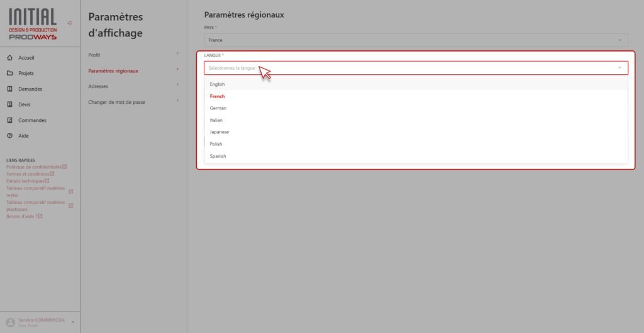Open Commandes via its sidebar icon
644x333 pixels.
click(10, 120)
